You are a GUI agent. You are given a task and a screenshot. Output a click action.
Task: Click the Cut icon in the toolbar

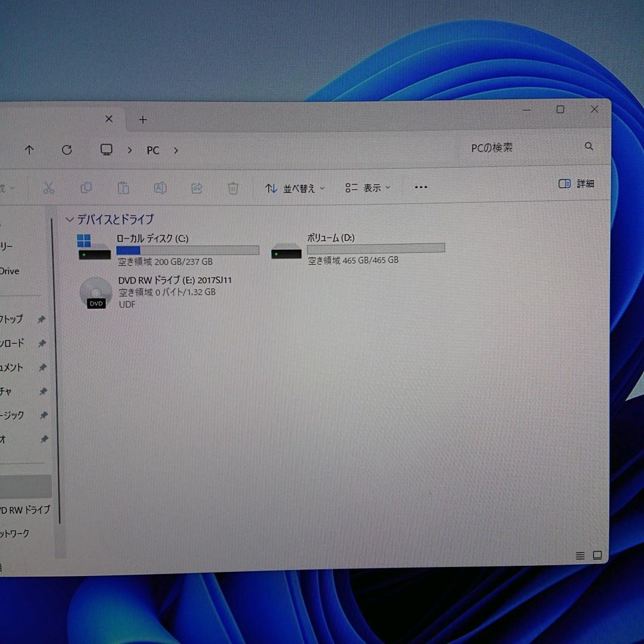click(48, 187)
